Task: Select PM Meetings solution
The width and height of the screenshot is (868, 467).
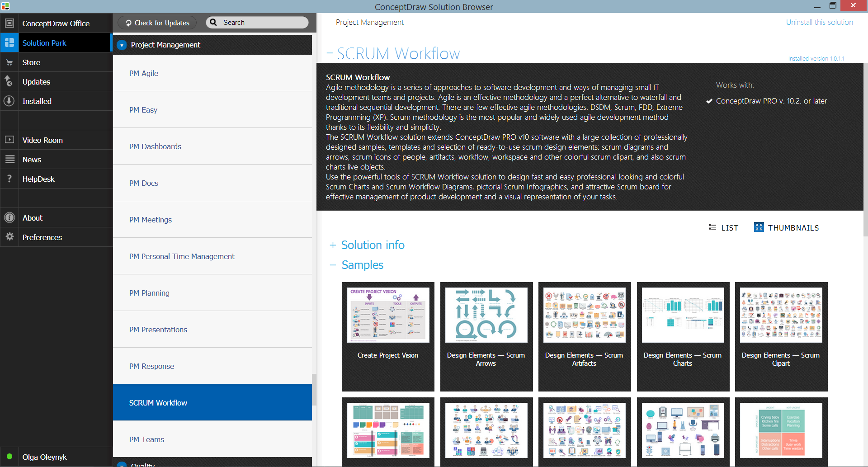Action: pyautogui.click(x=212, y=220)
